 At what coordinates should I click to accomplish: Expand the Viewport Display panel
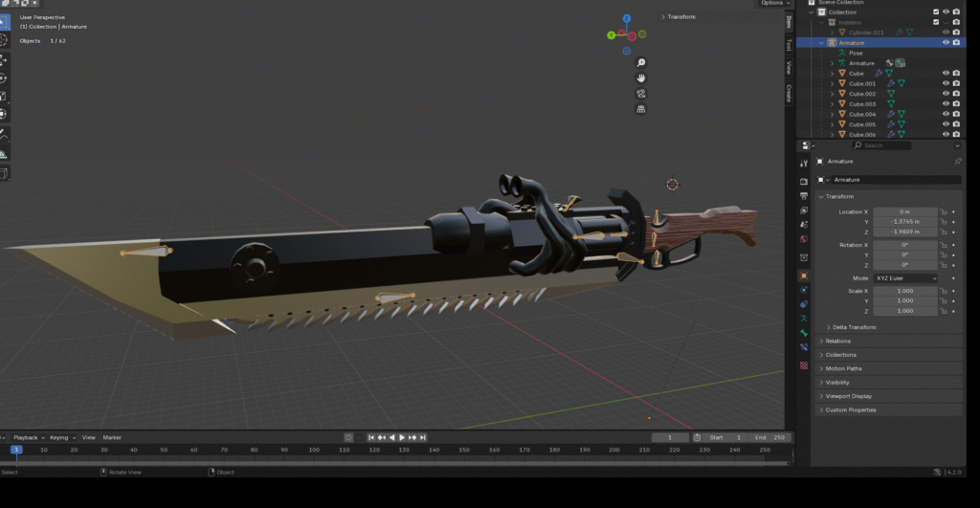point(848,396)
